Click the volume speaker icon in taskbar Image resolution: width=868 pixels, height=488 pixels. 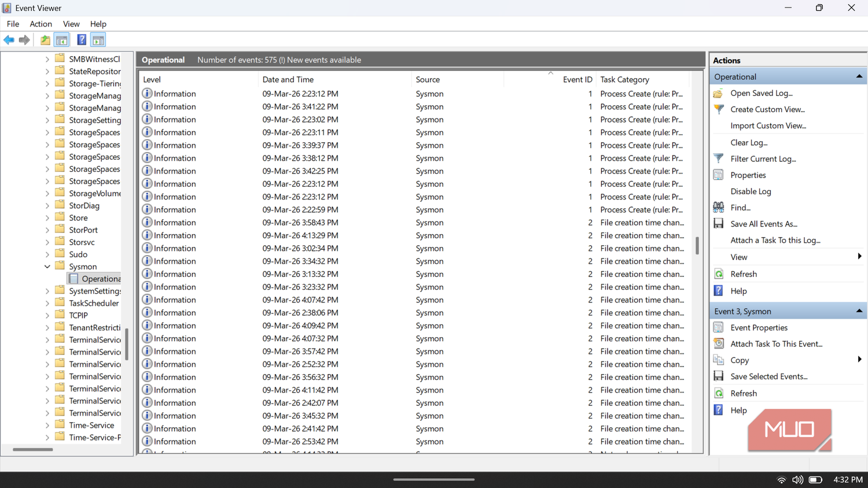797,480
